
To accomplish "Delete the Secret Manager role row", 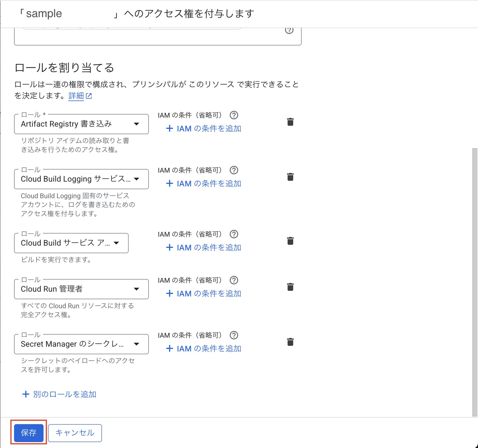I will (x=290, y=342).
